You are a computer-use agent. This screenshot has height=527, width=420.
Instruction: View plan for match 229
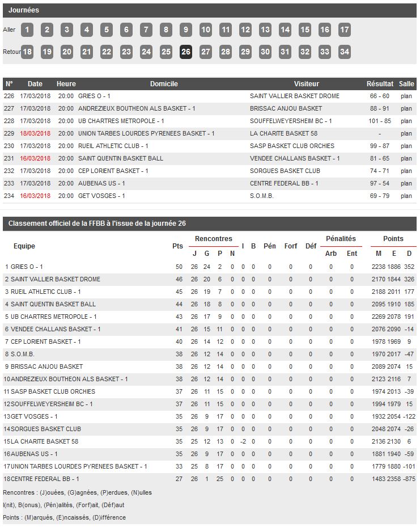(406, 134)
